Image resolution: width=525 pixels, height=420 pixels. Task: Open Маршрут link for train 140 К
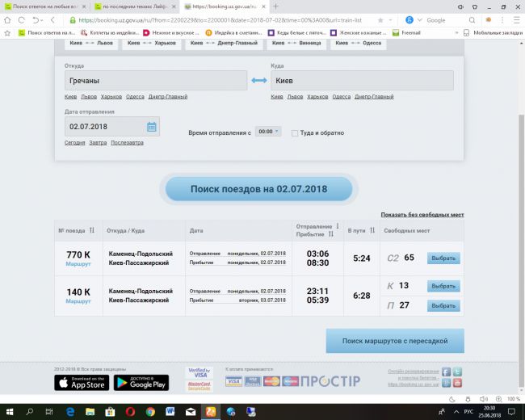[78, 300]
